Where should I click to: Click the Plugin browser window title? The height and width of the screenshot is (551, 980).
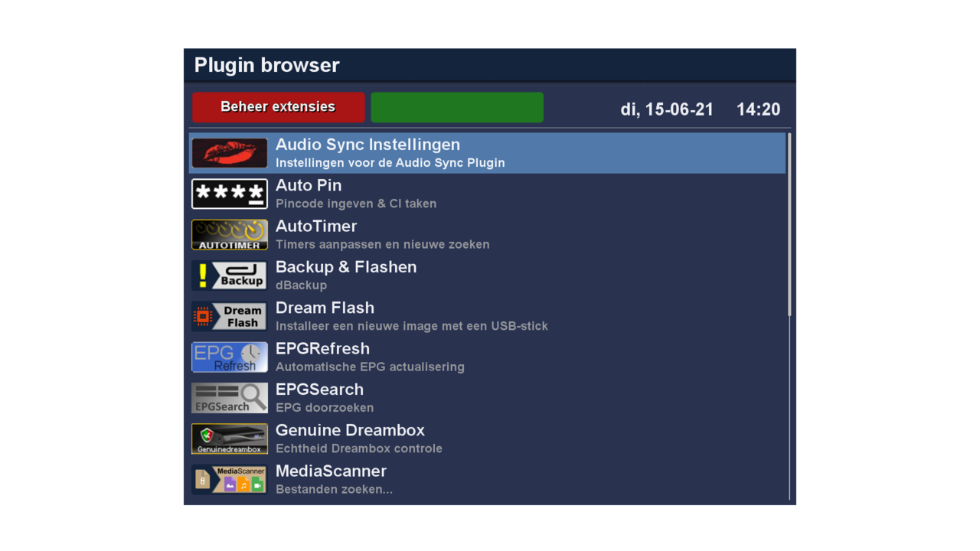(266, 65)
